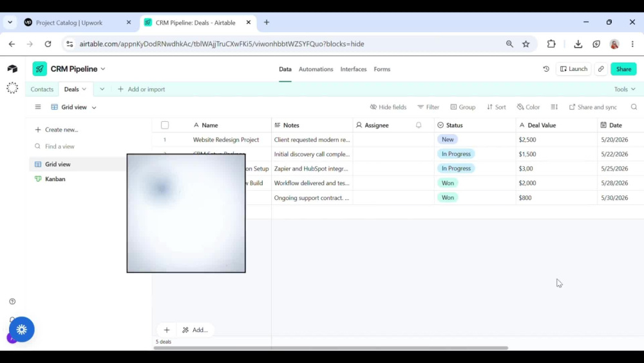Click the Launch button

573,69
